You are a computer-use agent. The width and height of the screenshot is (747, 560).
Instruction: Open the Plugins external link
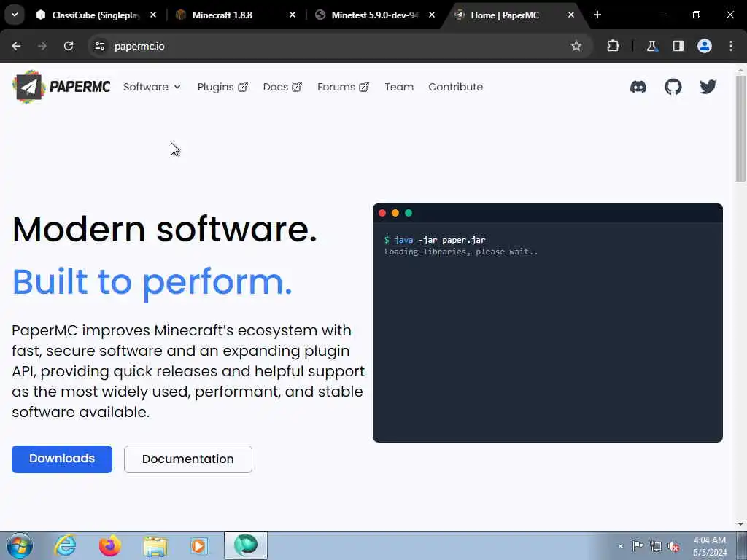pos(222,87)
